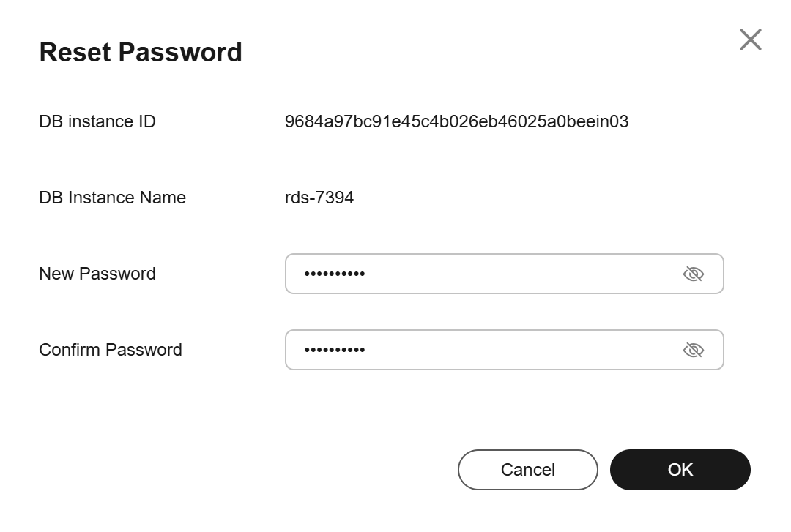The width and height of the screenshot is (791, 532).
Task: Reveal the New Password using the eye icon
Action: click(693, 274)
